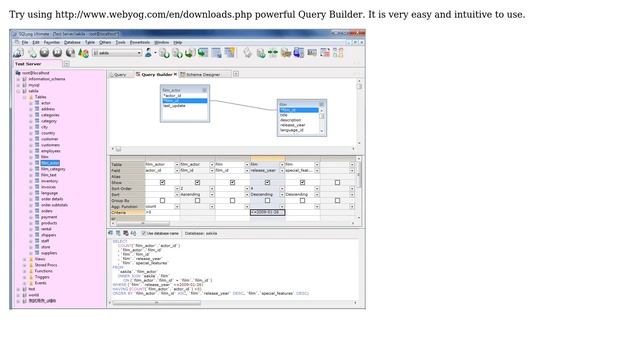This screenshot has height=360, width=640.
Task: Open the Tools menu
Action: (x=120, y=42)
